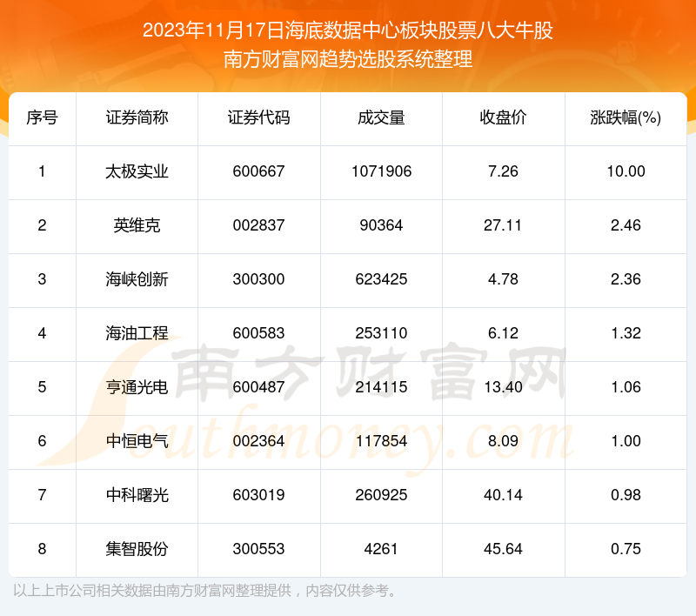Click the 成交量 column header
696x616 pixels.
(381, 118)
